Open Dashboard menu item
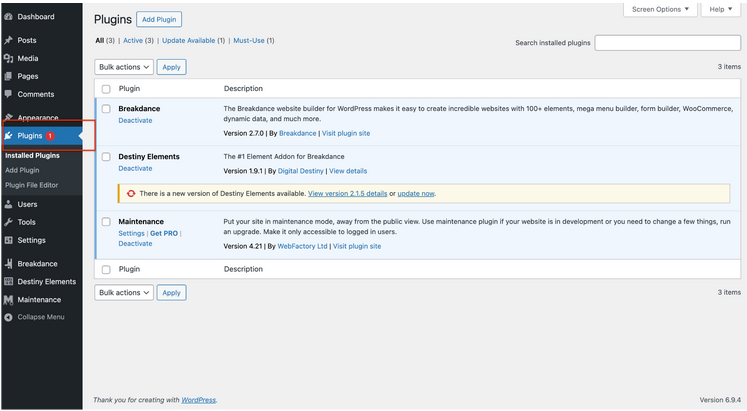747x411 pixels. pyautogui.click(x=36, y=17)
